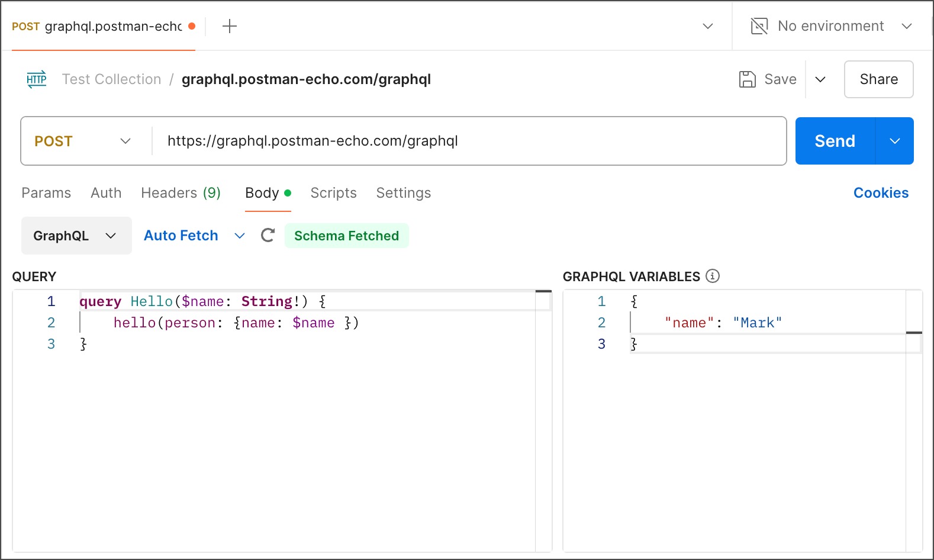
Task: Click the refresh schema icon
Action: point(268,236)
